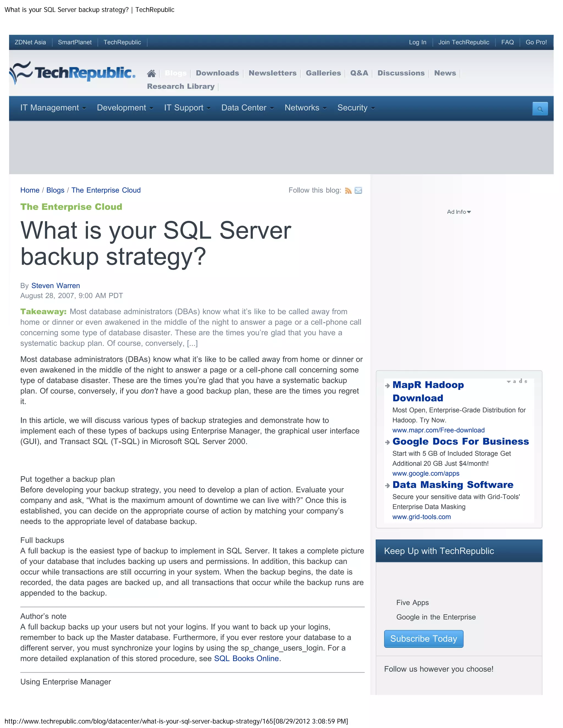Visit www.grid-tools.com link
Viewport: 563px width, 728px height.
click(422, 517)
